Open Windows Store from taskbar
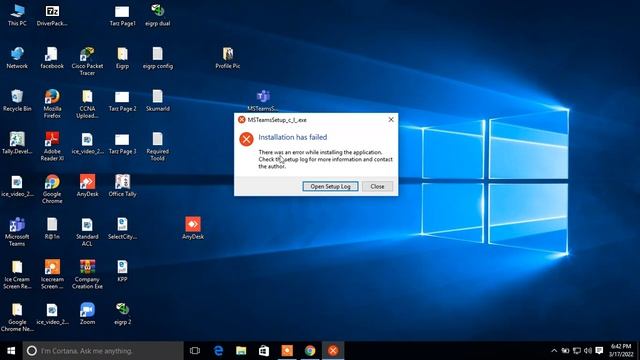Screen dimensions: 640x360 [264, 351]
